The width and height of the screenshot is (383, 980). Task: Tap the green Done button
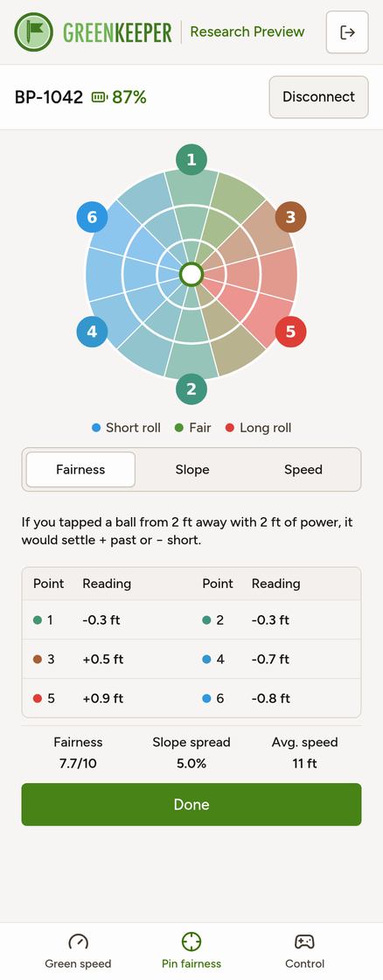191,804
